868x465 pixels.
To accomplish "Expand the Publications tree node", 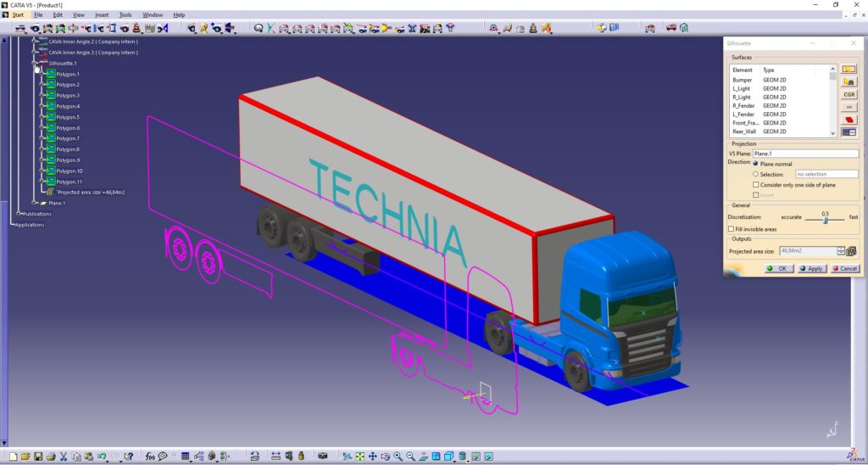I will point(19,213).
